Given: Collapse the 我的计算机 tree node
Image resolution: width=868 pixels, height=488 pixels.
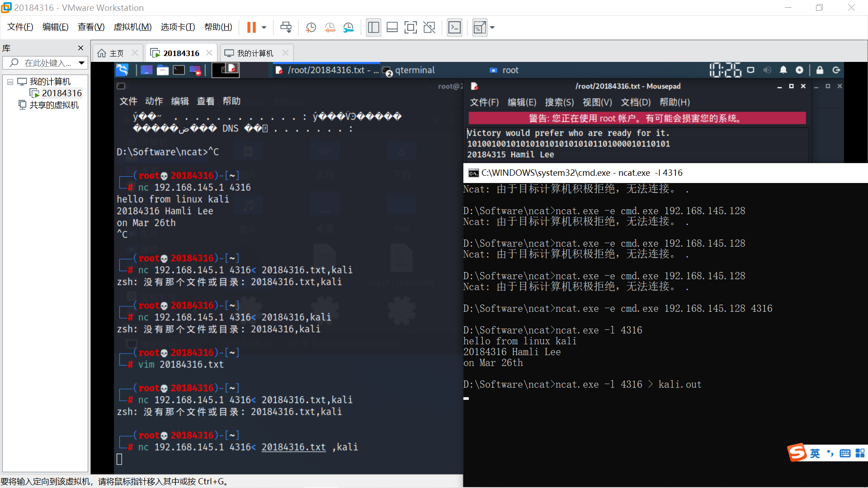Looking at the screenshot, I should 10,82.
